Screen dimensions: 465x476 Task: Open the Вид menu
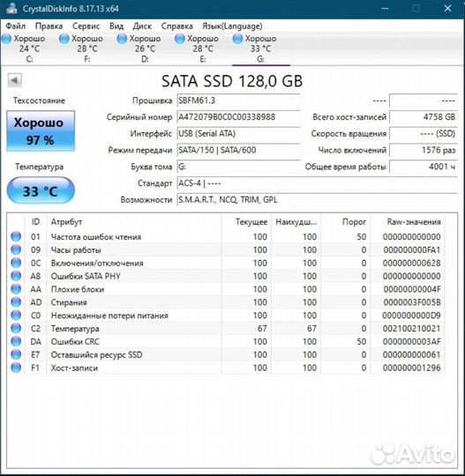(x=116, y=26)
